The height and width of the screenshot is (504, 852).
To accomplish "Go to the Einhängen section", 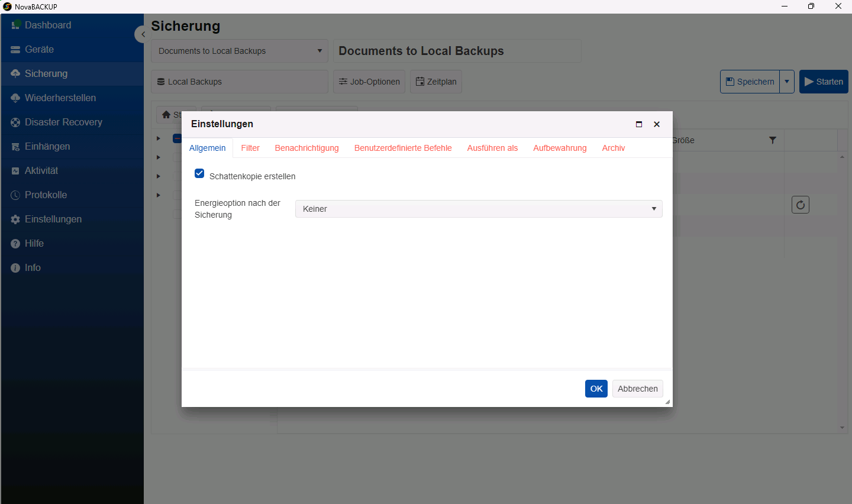I will (72, 147).
